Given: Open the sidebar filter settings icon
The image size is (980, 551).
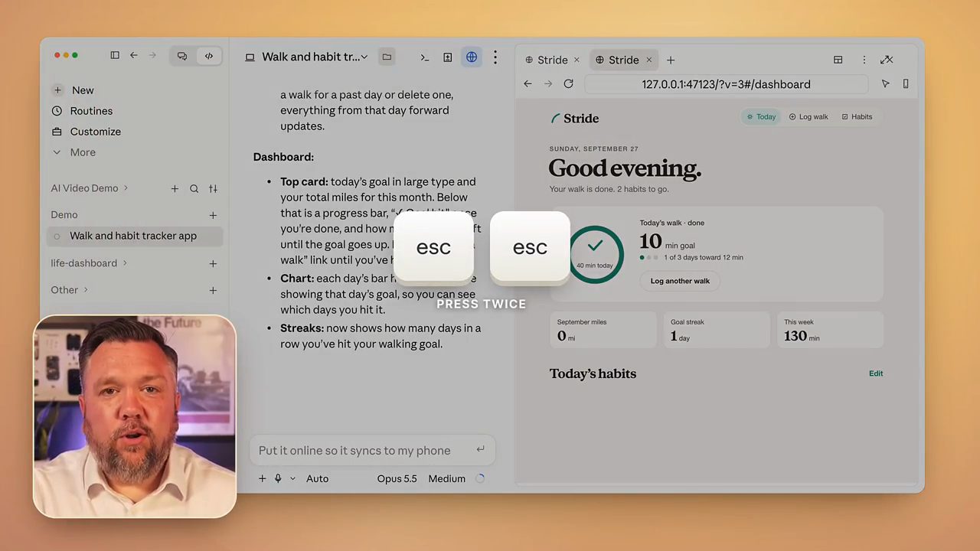Looking at the screenshot, I should pos(214,188).
